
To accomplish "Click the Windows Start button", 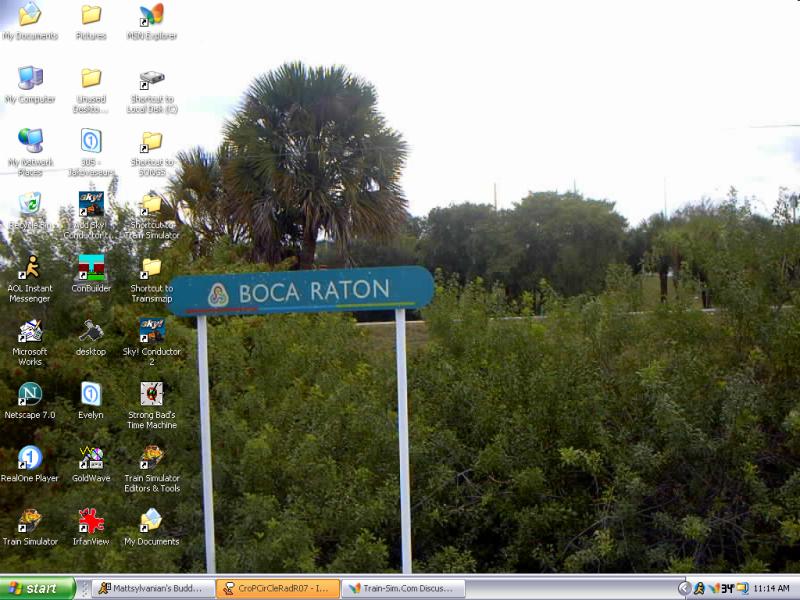I will click(38, 588).
